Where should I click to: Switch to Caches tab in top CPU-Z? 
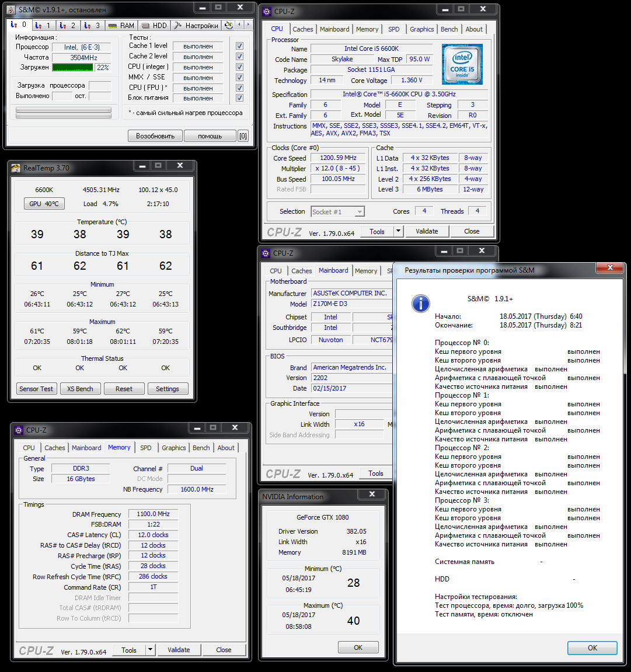pos(302,29)
